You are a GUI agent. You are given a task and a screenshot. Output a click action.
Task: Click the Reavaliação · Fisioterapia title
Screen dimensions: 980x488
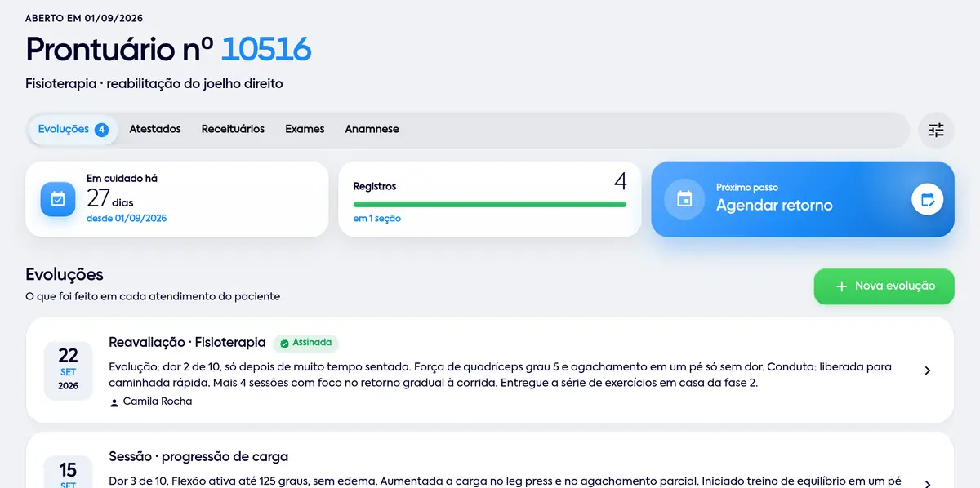point(187,343)
